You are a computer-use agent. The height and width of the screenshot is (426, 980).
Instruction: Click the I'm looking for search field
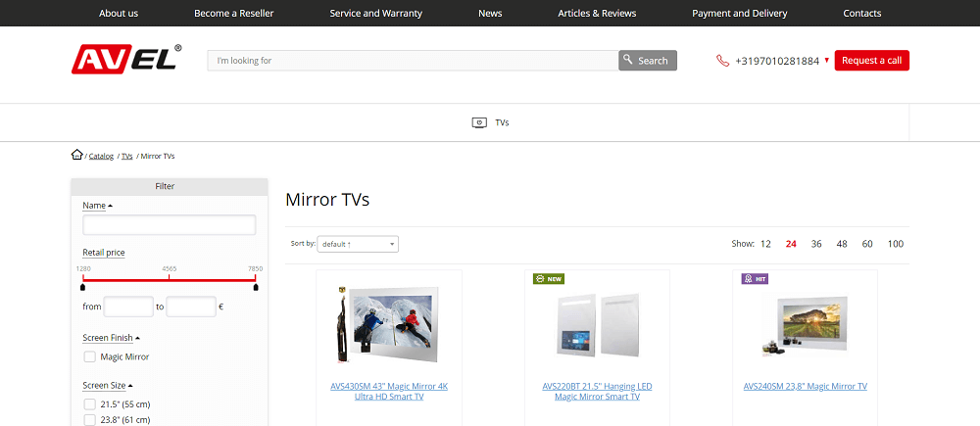point(414,61)
